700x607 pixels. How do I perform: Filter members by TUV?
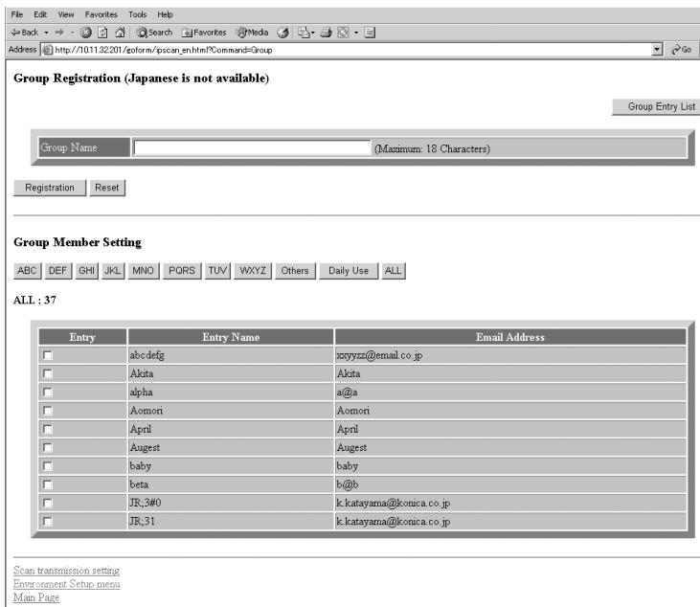[217, 271]
